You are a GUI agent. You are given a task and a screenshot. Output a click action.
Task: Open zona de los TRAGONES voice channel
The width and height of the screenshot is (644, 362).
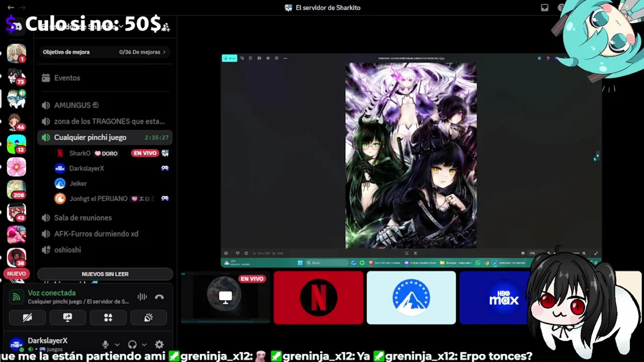(105, 121)
